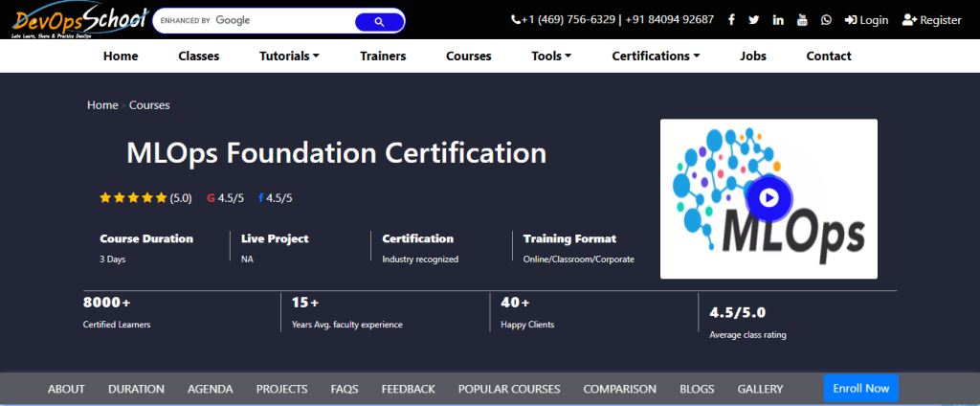Click the 'Industry recognized' text
This screenshot has height=406, width=980.
(x=420, y=259)
